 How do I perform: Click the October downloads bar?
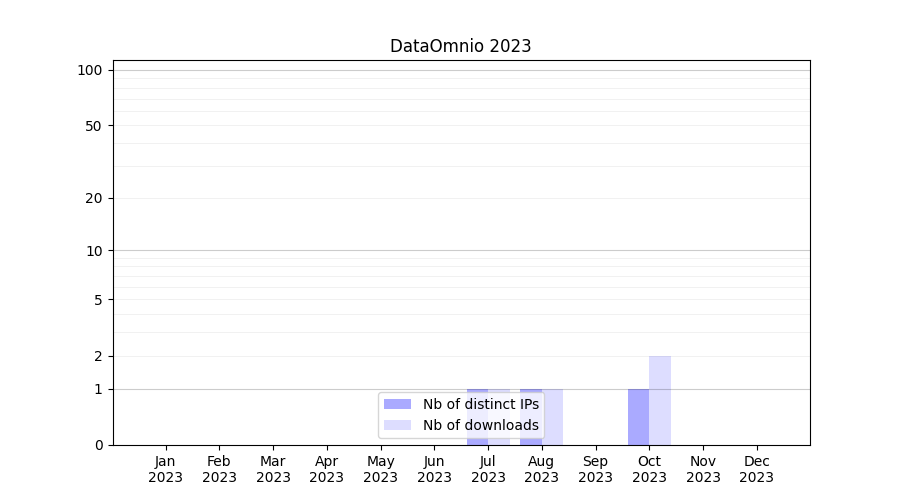coord(660,400)
